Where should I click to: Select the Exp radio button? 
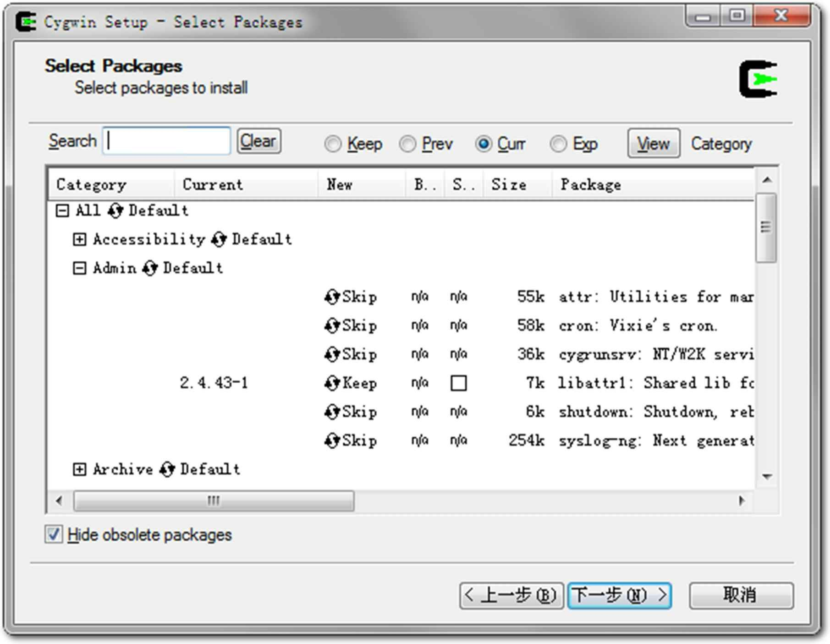click(558, 144)
